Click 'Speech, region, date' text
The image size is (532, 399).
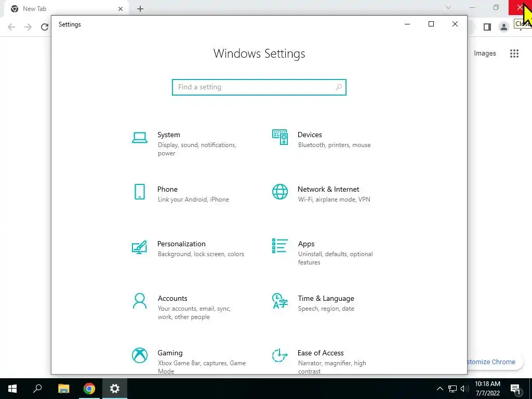[x=326, y=309]
